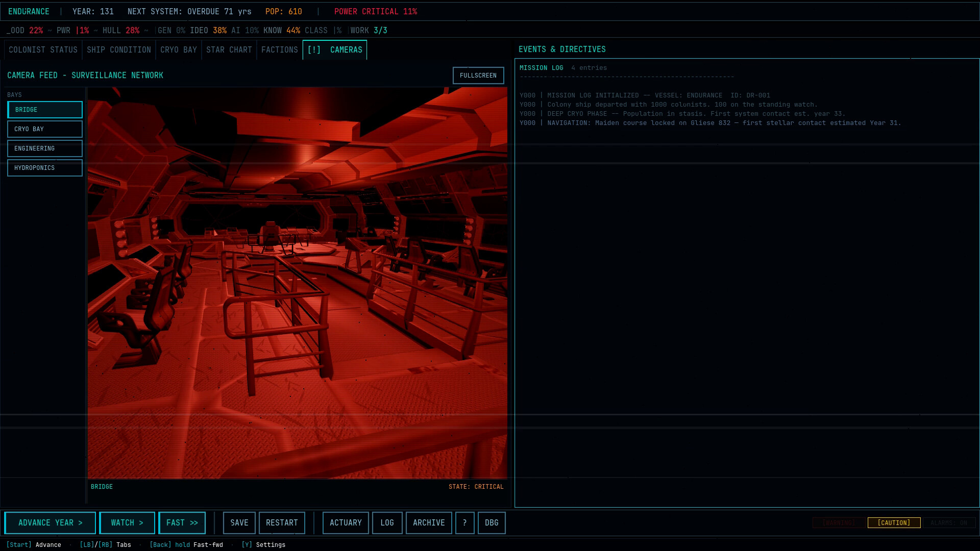Click the Deep Cryo Phase log entry
Screen dimensions: 980x551
point(682,114)
